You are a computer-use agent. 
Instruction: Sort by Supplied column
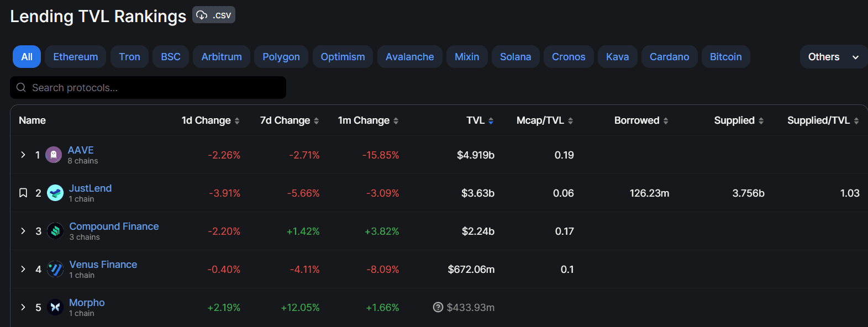coord(739,120)
